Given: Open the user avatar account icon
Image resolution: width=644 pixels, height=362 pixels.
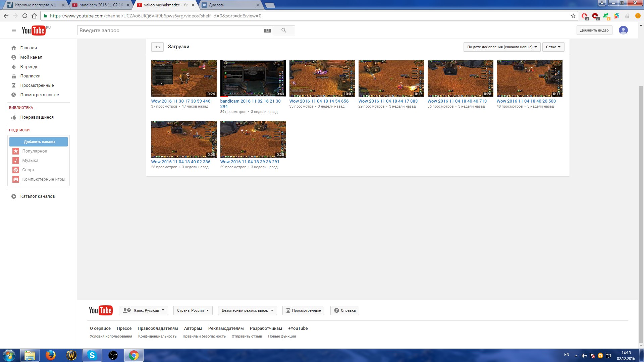Looking at the screenshot, I should [x=623, y=30].
